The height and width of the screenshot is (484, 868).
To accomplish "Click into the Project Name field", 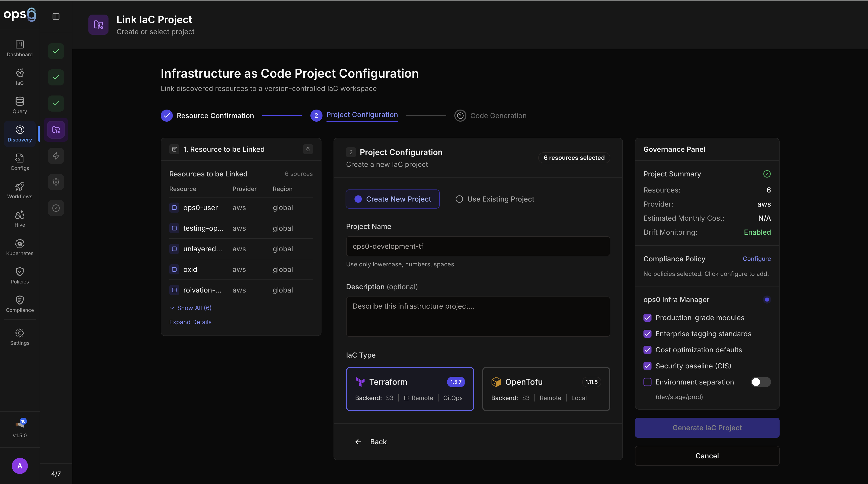I will click(477, 246).
